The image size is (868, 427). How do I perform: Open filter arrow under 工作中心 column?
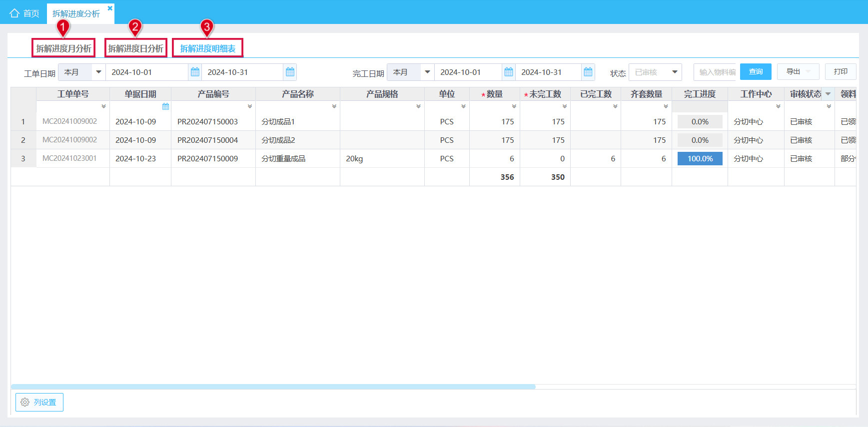click(779, 106)
